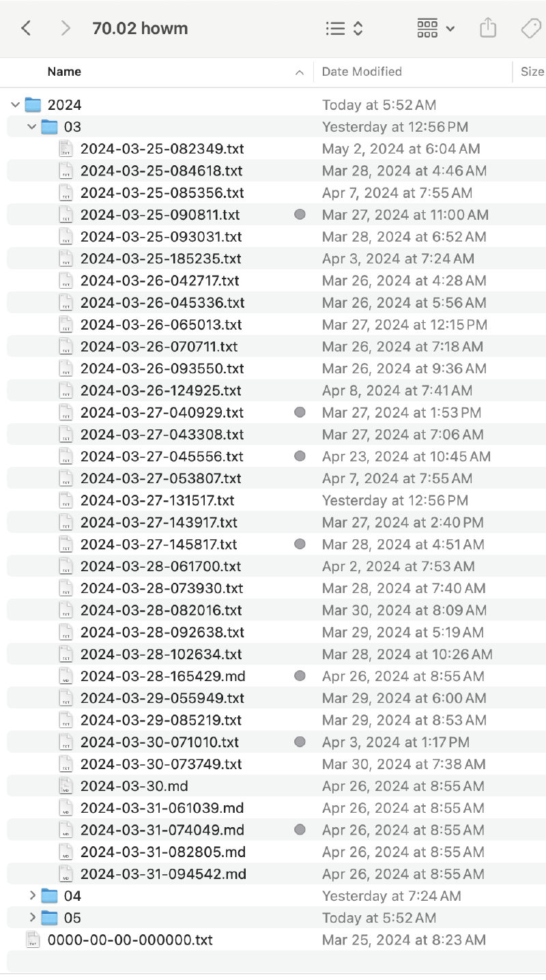Click the Size column header
546x980 pixels.
point(532,72)
